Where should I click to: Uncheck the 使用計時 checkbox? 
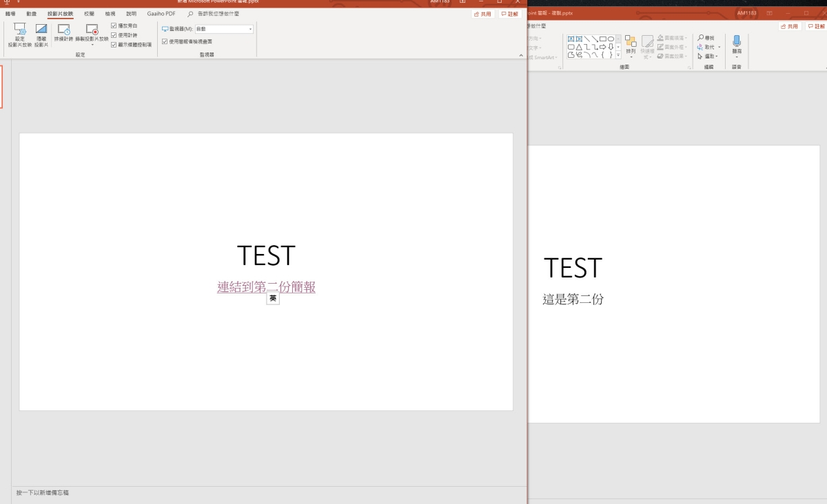(x=114, y=35)
